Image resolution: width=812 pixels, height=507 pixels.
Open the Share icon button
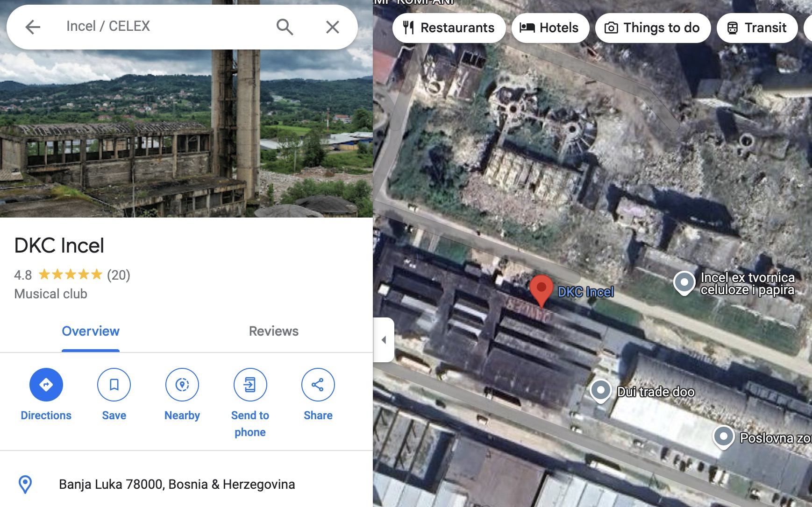tap(318, 385)
